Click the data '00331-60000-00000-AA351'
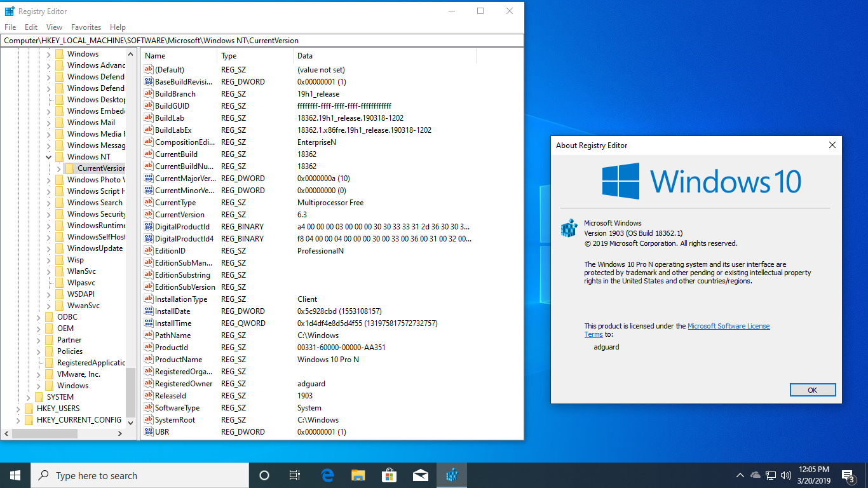 click(x=341, y=348)
